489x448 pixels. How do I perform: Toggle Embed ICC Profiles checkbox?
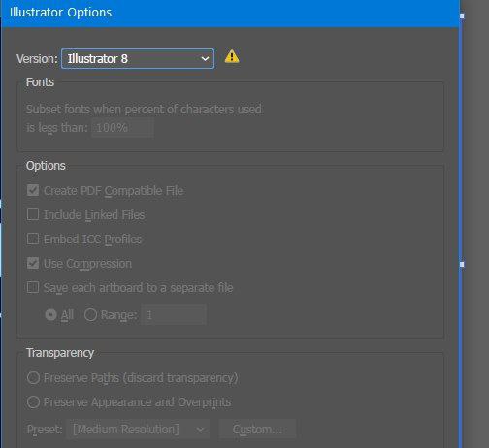(33, 239)
